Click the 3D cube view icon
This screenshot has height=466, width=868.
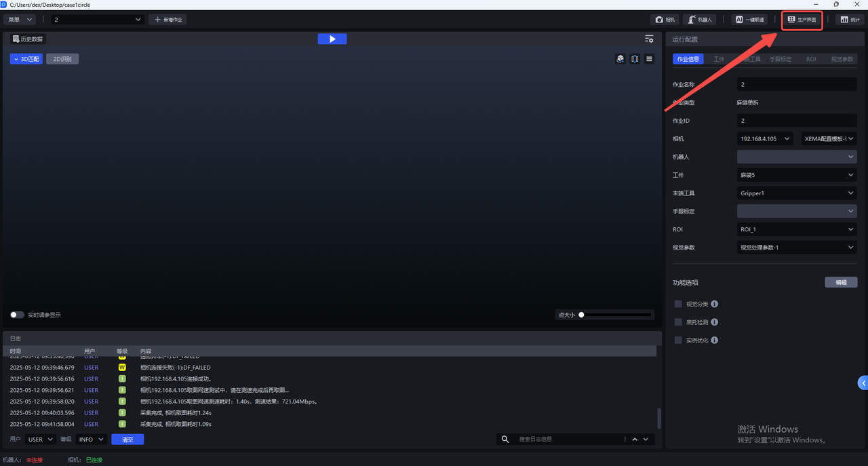620,59
